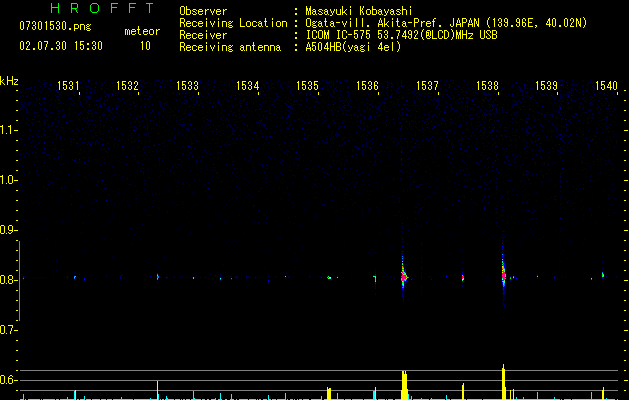Click the 1.1 kHz frequency label
The width and height of the screenshot is (629, 400).
(x=8, y=130)
